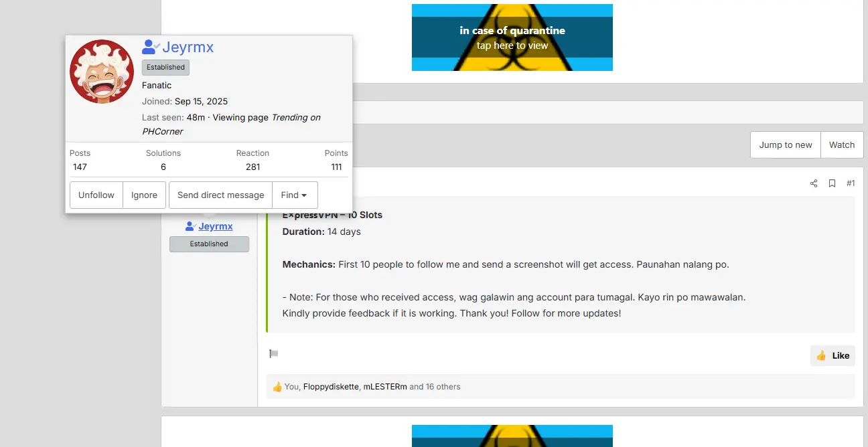Screen dimensions: 868x447
Task: Open the Jeyrmx profile name in popup
Action: coord(188,48)
